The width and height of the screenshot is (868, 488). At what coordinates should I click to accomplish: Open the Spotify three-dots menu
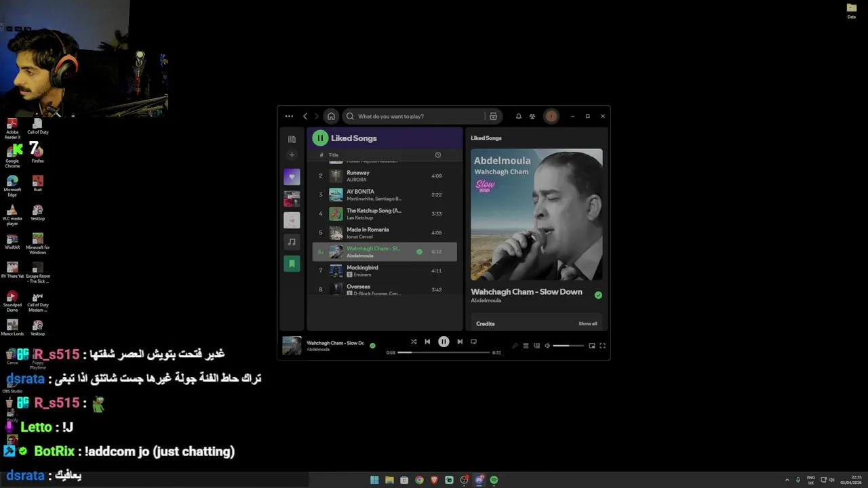289,117
